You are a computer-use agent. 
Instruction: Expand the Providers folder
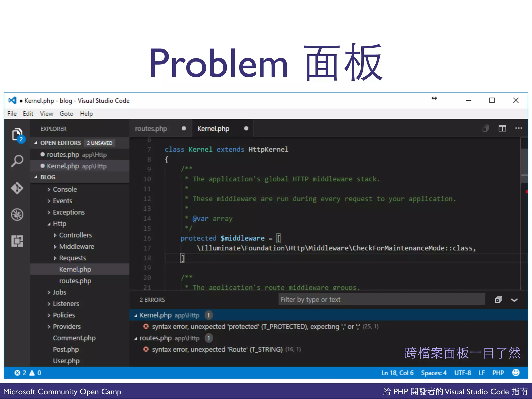coord(49,327)
